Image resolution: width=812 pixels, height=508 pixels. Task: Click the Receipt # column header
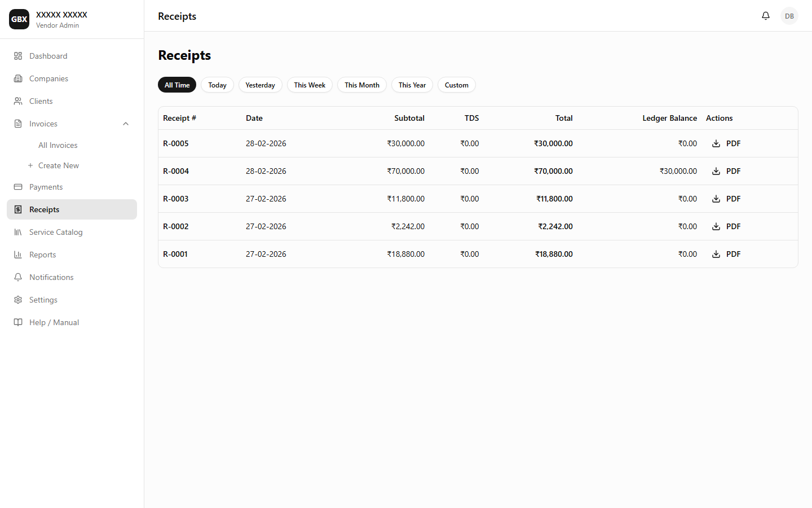(179, 118)
